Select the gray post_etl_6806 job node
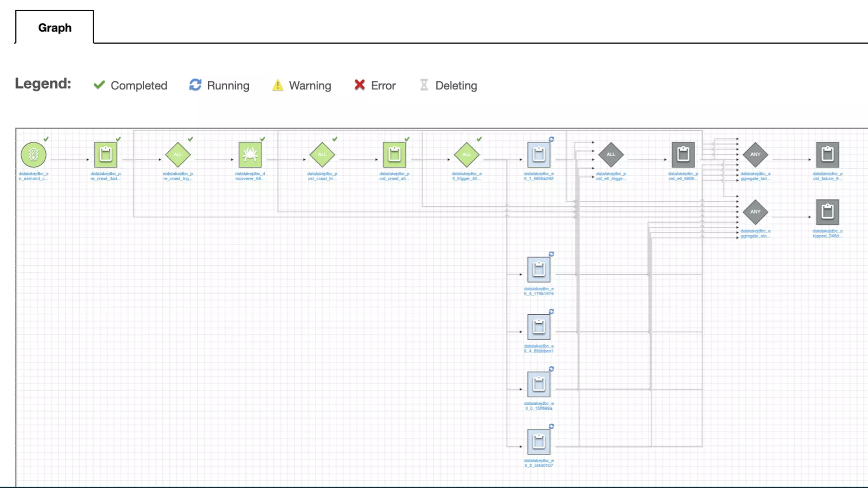This screenshot has width=868, height=488. (x=683, y=155)
